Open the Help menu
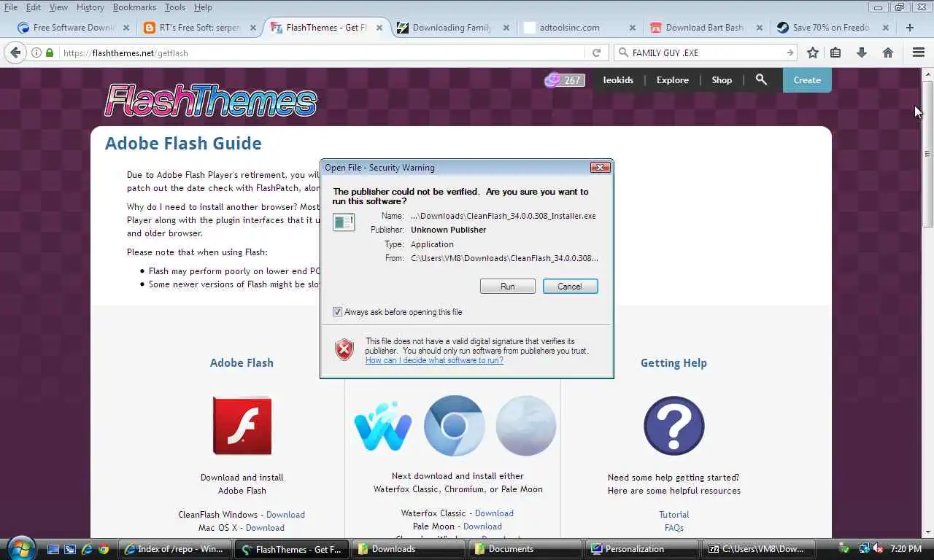Image resolution: width=934 pixels, height=560 pixels. point(203,7)
